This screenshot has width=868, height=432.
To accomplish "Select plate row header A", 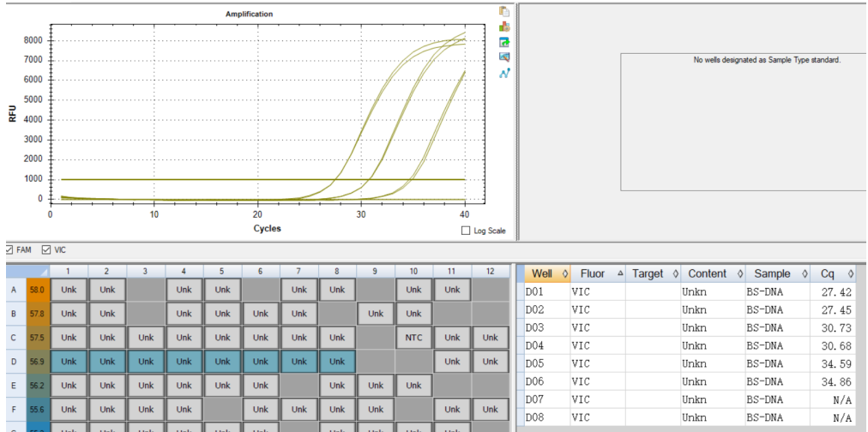I will click(15, 290).
